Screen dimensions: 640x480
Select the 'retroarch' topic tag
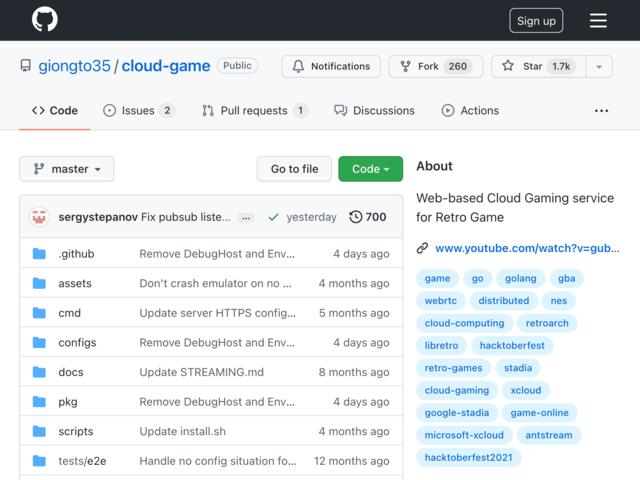[x=547, y=323]
